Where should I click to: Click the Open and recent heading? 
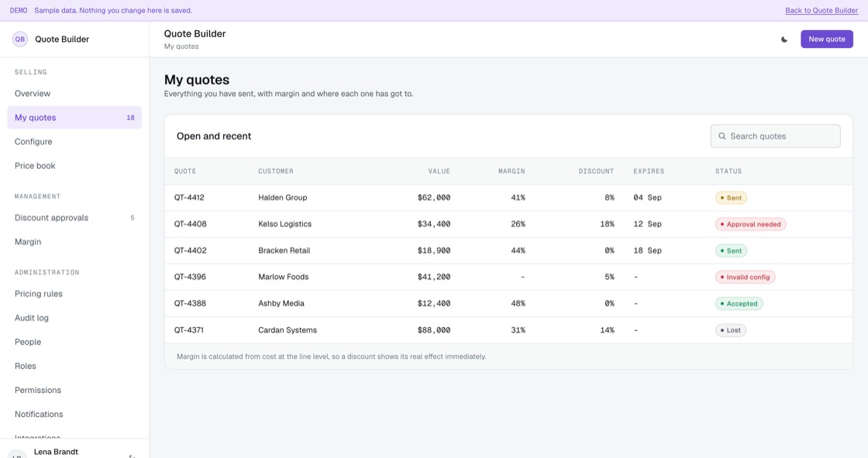click(x=214, y=136)
